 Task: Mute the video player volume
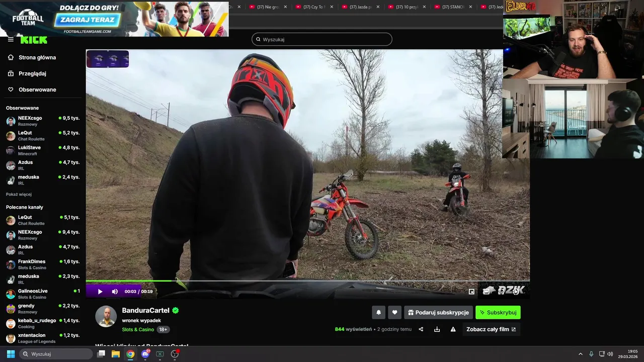pyautogui.click(x=115, y=292)
